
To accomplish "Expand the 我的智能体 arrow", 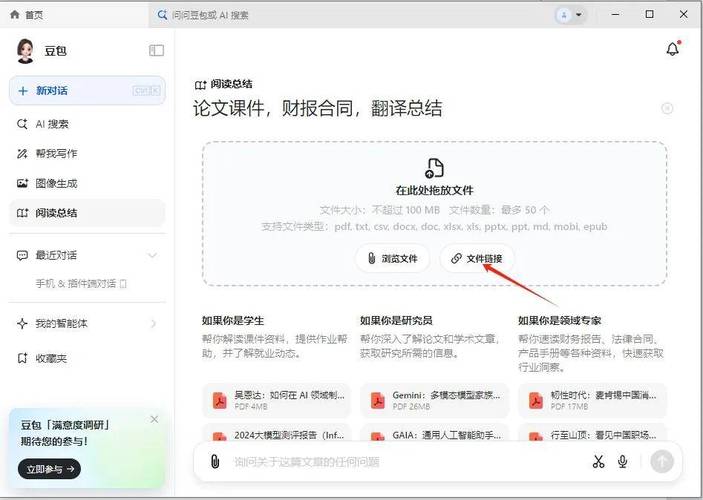I will (153, 323).
